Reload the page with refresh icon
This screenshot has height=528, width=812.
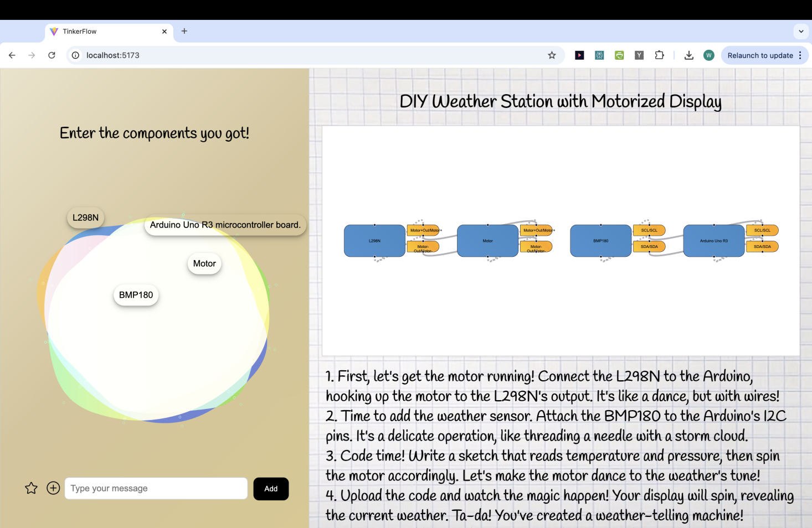(52, 55)
